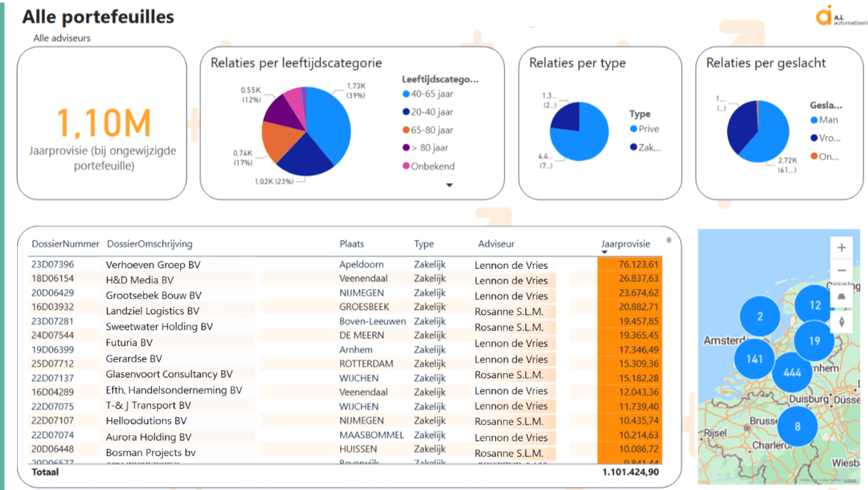Select the Verhoeven Groep BV row
868x490 pixels.
pos(345,265)
